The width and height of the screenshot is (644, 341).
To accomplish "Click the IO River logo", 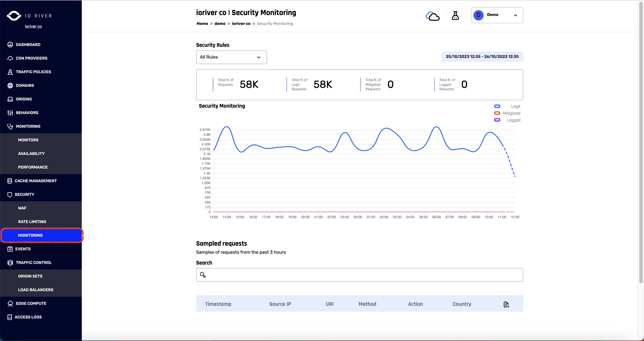I will [30, 16].
